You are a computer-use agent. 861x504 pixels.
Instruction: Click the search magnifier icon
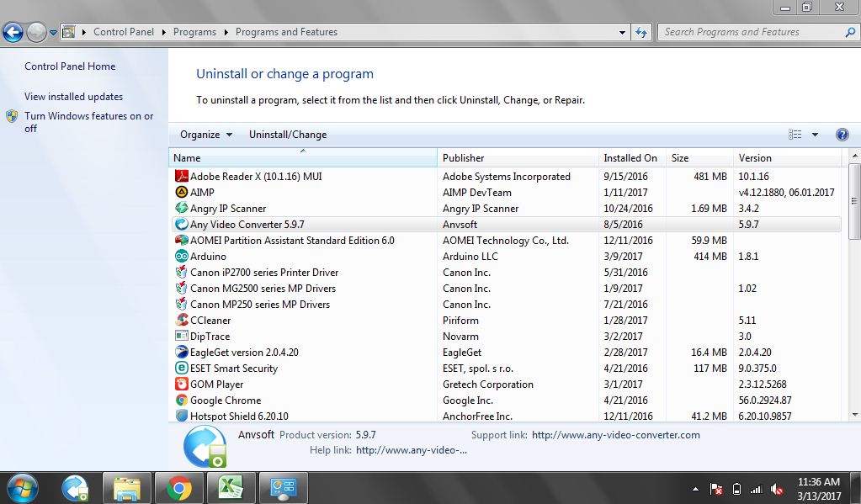click(x=850, y=32)
